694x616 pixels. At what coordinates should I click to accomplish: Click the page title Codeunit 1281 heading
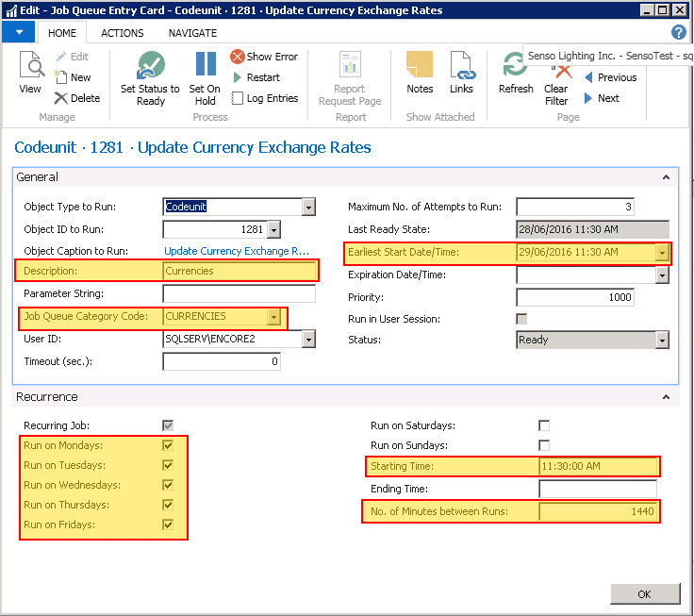pos(192,147)
